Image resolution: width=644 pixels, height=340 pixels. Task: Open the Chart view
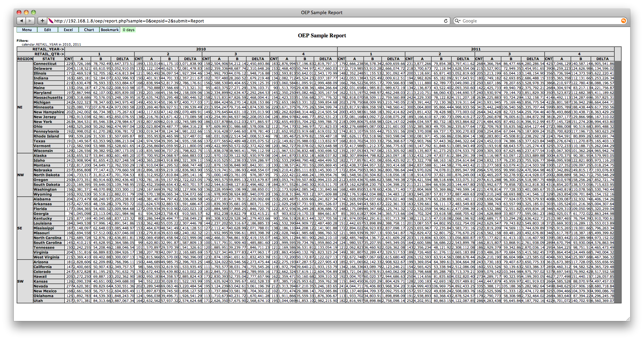89,30
